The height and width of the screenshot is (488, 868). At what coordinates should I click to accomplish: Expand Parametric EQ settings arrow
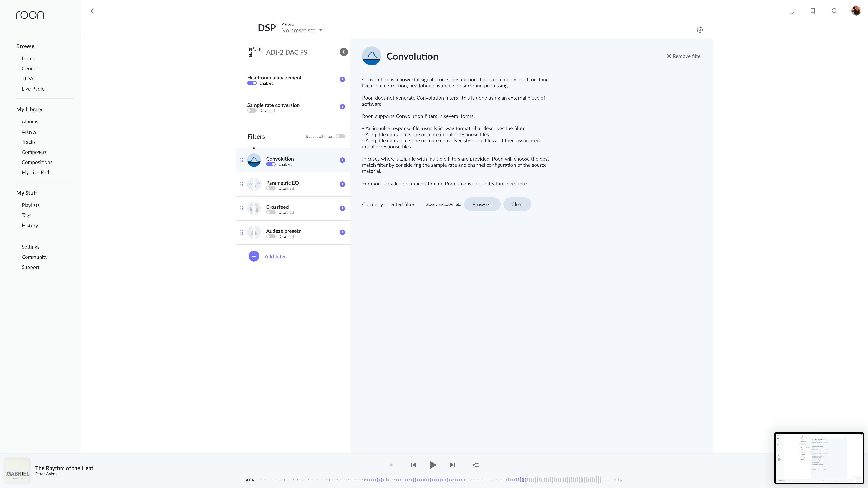point(342,184)
